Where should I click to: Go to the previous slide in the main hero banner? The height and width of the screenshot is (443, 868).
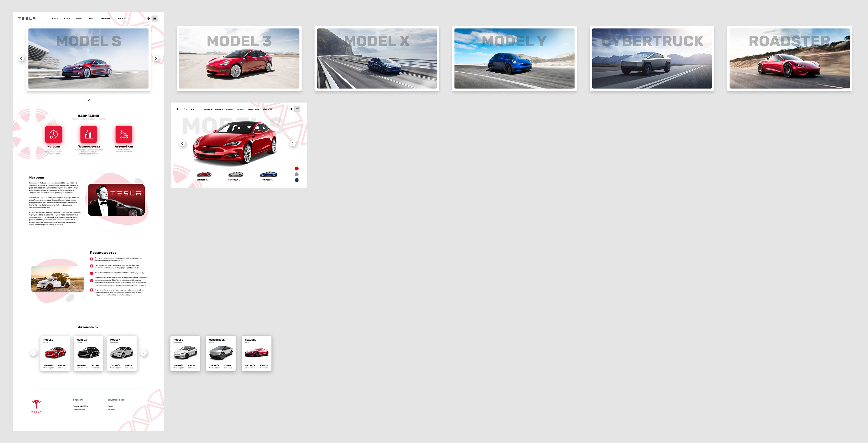(x=21, y=58)
